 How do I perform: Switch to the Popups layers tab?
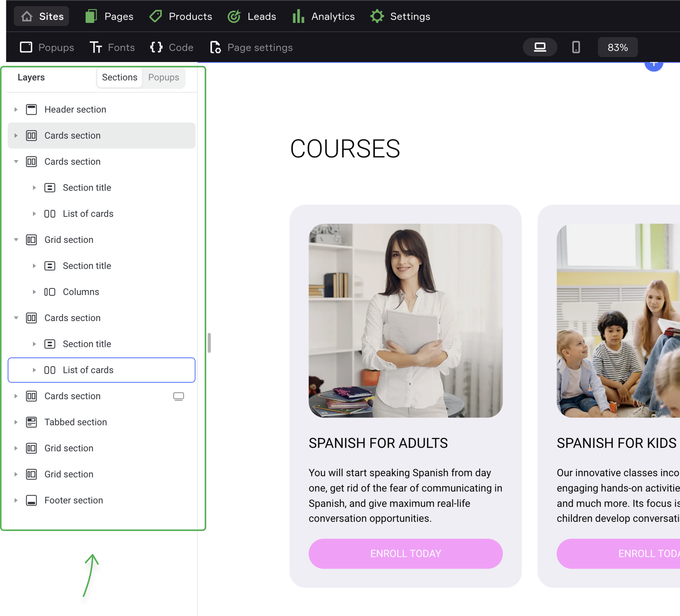(x=164, y=77)
